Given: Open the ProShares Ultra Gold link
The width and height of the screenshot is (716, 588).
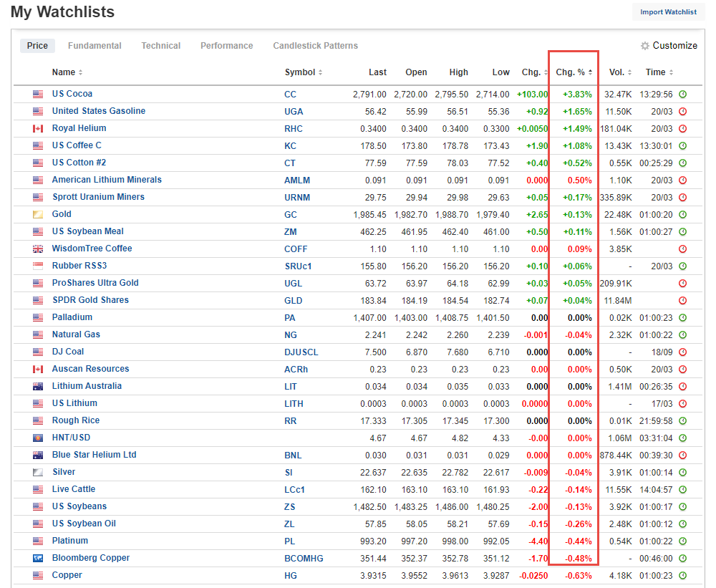Looking at the screenshot, I should point(95,283).
